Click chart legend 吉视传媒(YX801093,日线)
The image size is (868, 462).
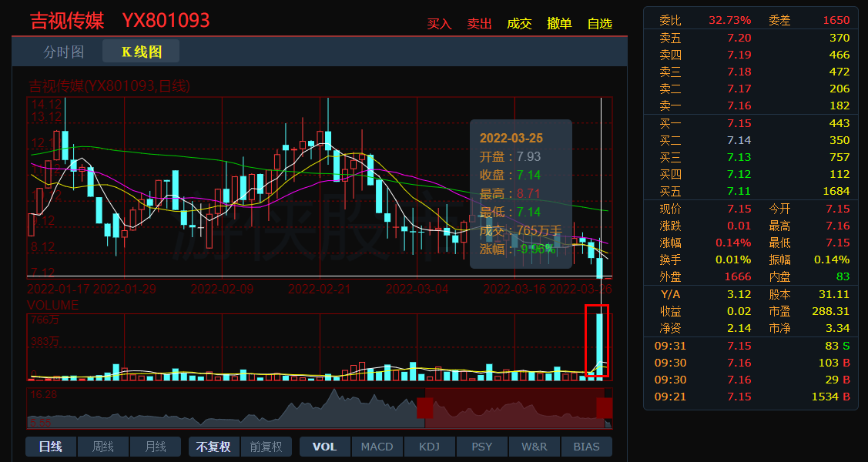pos(109,86)
